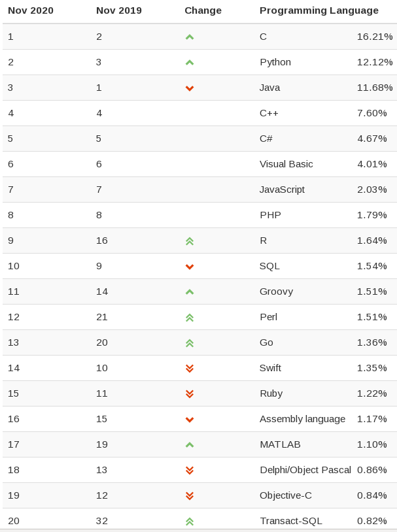Click the Delphi/Object Pascal language name

tap(305, 470)
